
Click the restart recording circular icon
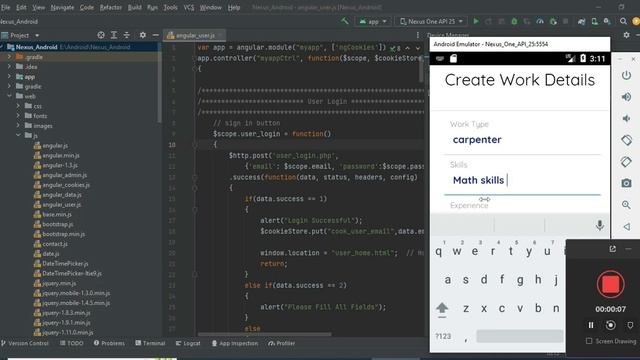pyautogui.click(x=611, y=325)
